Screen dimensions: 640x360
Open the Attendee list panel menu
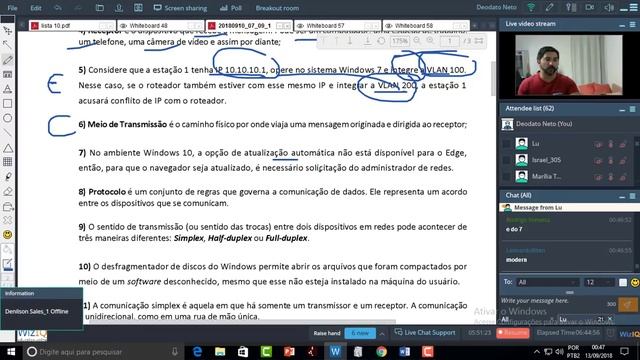[632, 109]
